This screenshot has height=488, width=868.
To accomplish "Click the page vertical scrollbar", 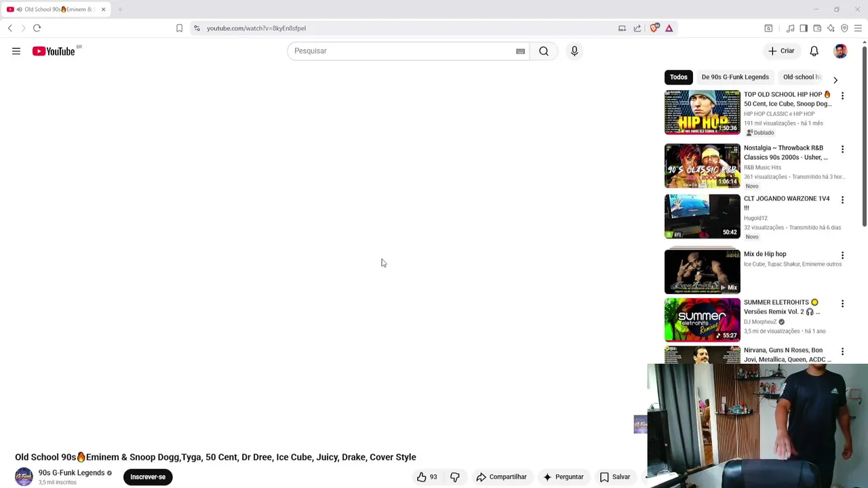I will (865, 136).
